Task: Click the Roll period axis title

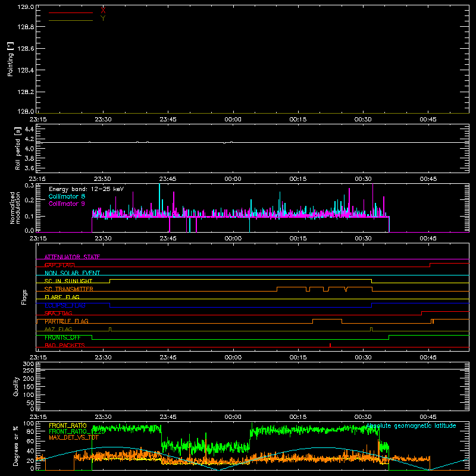Action: click(x=18, y=148)
